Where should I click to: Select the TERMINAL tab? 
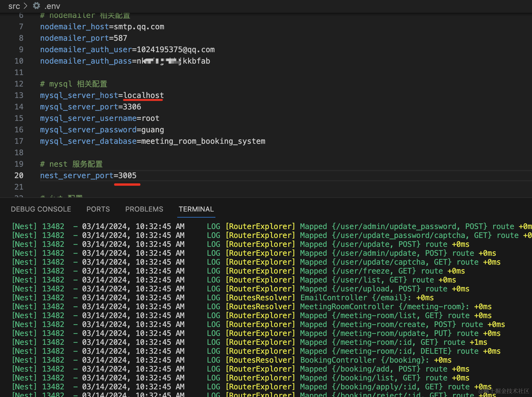(196, 209)
